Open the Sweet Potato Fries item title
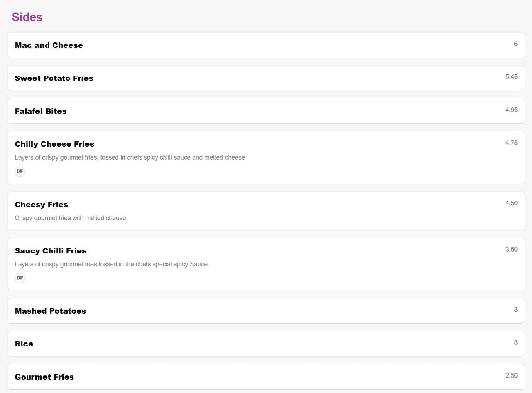 [x=54, y=78]
